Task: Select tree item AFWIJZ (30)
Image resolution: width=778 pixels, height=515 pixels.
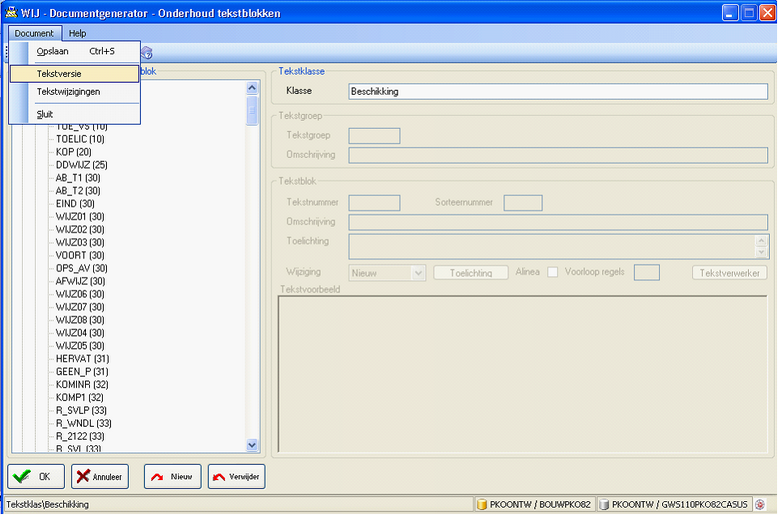Action: pyautogui.click(x=80, y=281)
